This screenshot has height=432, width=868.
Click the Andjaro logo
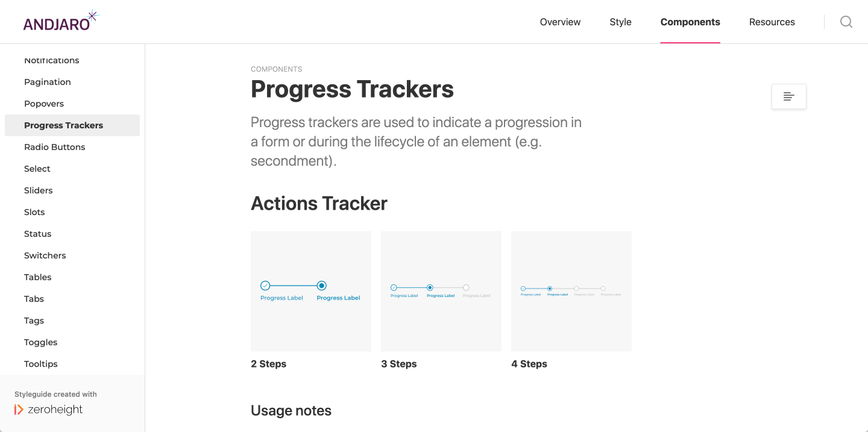click(60, 21)
